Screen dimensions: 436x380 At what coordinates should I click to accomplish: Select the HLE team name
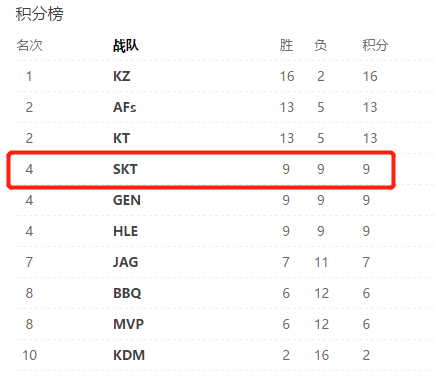(126, 231)
